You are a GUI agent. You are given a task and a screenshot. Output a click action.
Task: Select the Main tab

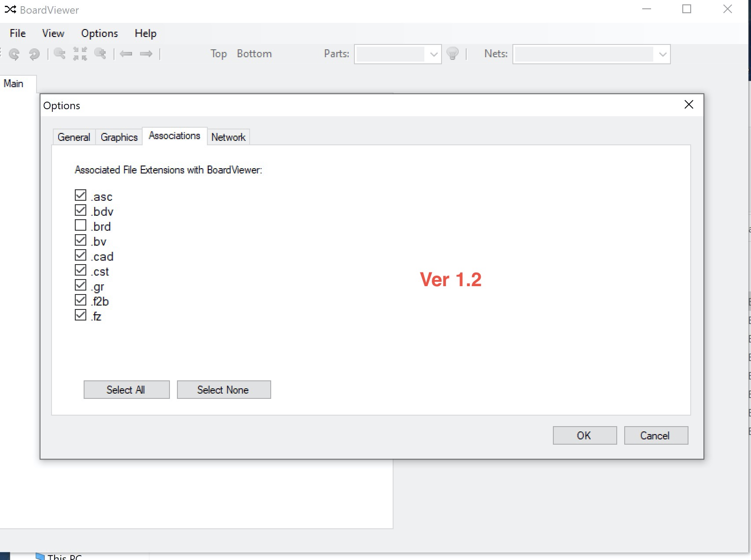click(x=14, y=84)
